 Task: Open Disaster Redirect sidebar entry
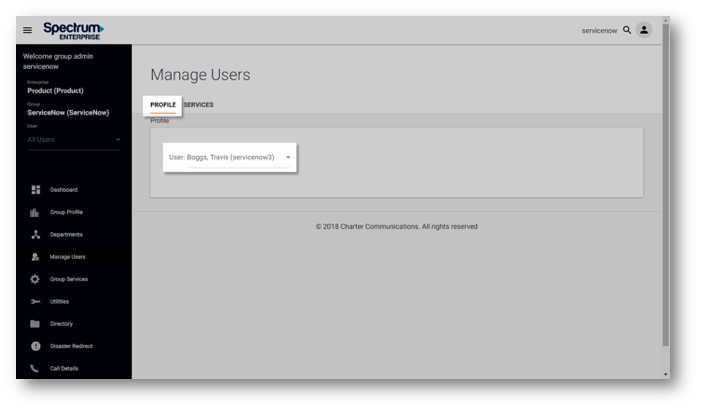point(71,346)
